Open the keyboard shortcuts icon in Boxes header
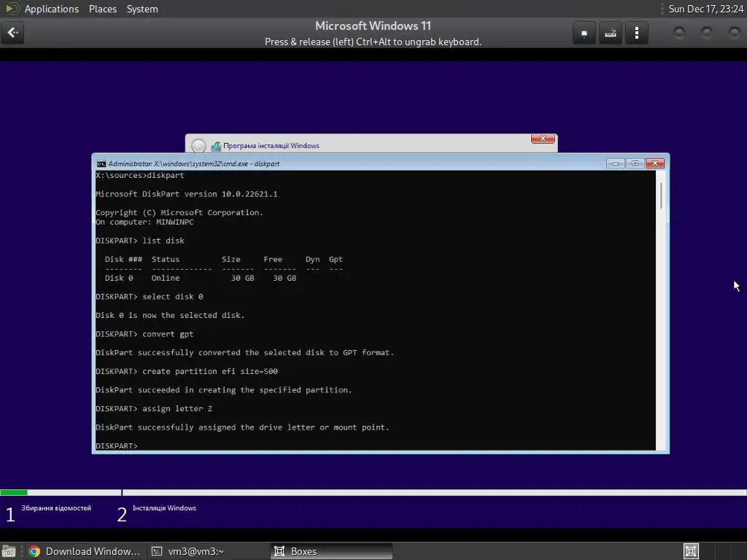 (611, 34)
